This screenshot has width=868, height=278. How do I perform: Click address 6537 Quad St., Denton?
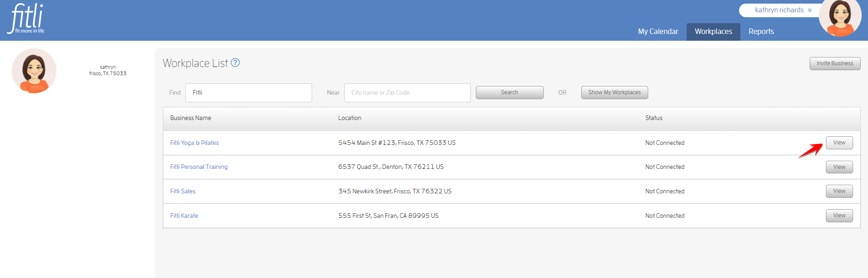click(391, 167)
